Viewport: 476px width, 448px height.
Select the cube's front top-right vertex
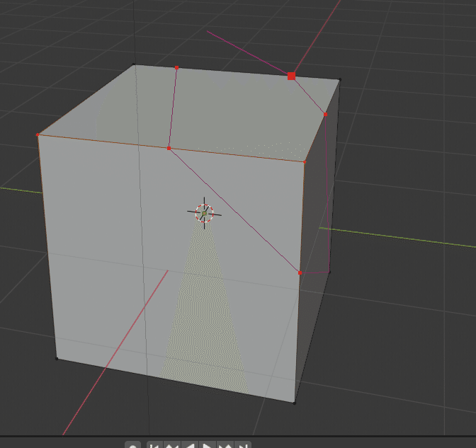[x=305, y=162]
